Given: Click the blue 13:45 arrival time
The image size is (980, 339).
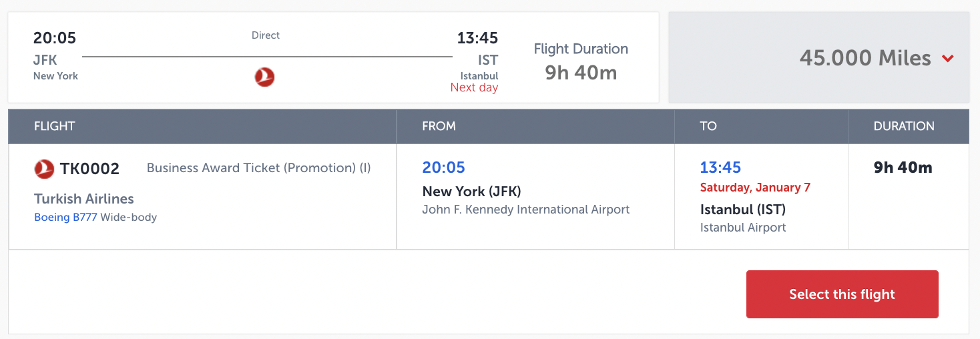Looking at the screenshot, I should 720,167.
